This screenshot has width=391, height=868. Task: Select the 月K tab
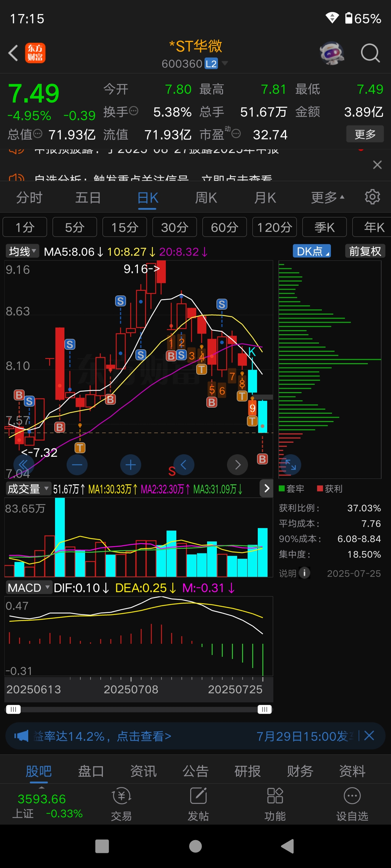click(265, 198)
